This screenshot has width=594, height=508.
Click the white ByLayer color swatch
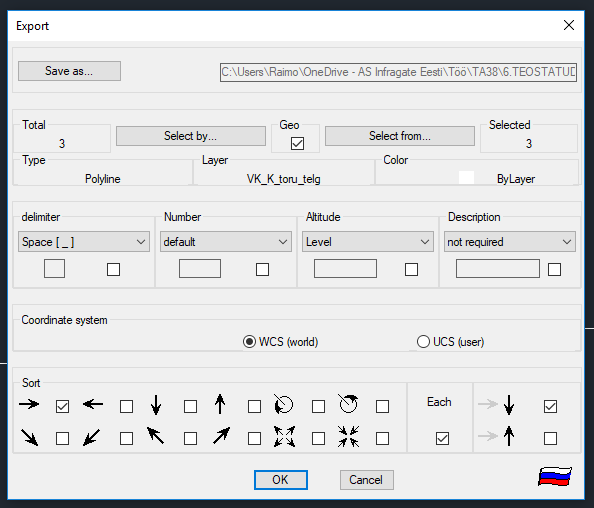click(x=466, y=178)
